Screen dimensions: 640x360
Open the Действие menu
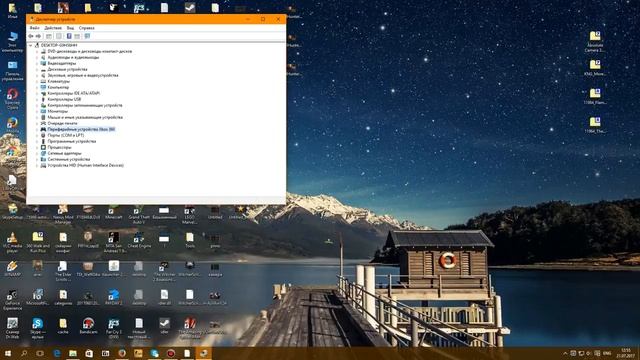pos(53,28)
